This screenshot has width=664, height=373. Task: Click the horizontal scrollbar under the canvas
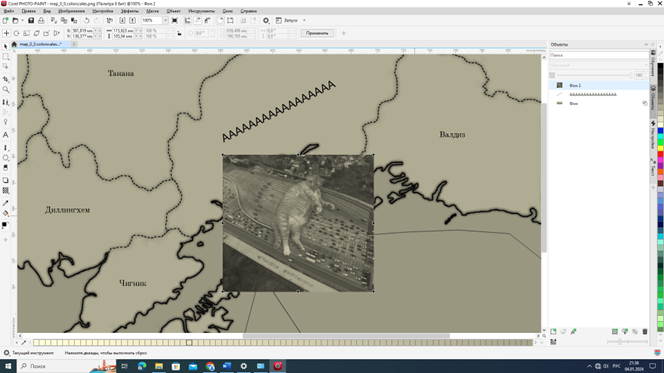(346, 336)
